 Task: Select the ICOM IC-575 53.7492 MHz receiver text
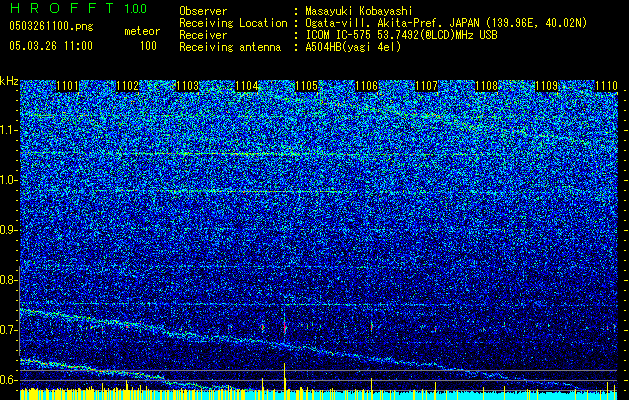pos(401,35)
